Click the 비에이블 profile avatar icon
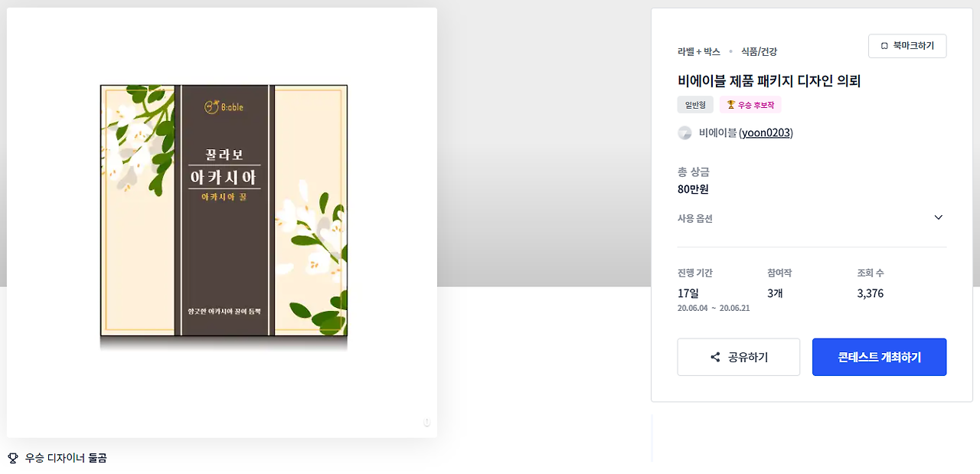The image size is (980, 474). click(684, 133)
